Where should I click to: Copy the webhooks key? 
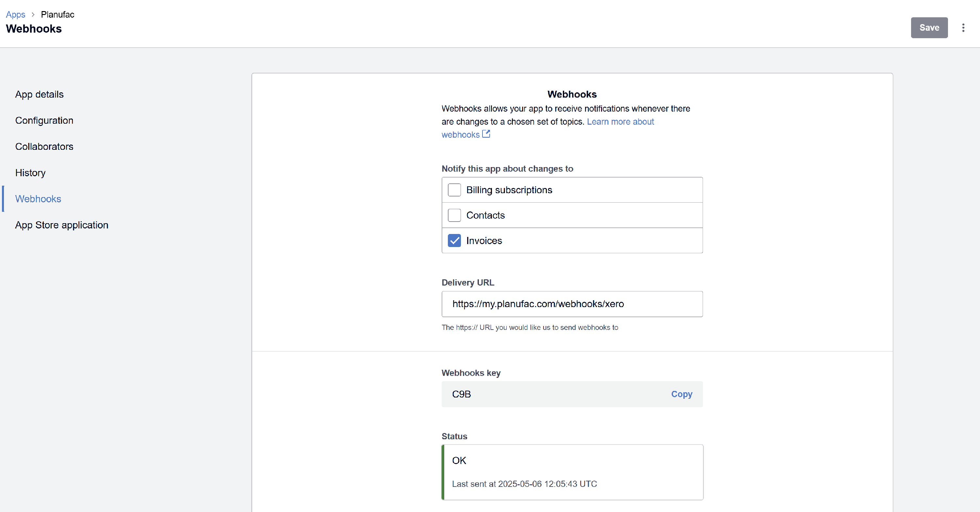point(681,394)
